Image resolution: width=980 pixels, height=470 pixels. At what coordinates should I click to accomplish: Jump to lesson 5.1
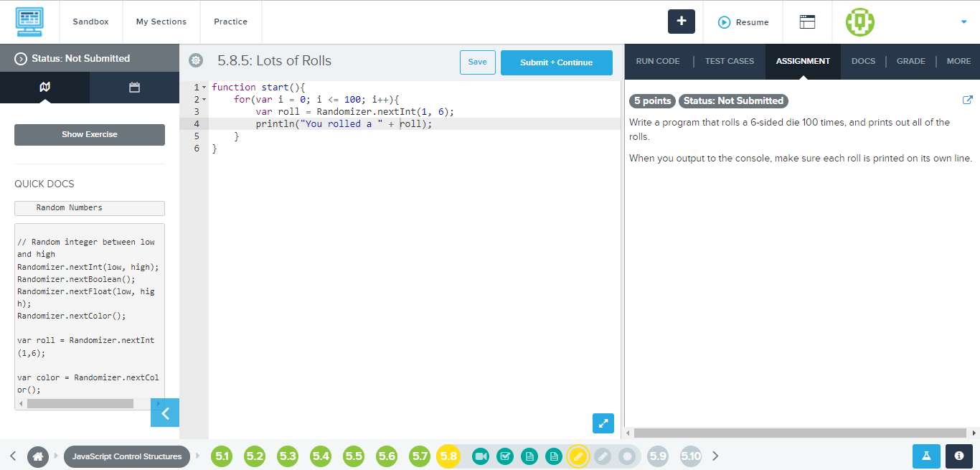pyautogui.click(x=222, y=456)
